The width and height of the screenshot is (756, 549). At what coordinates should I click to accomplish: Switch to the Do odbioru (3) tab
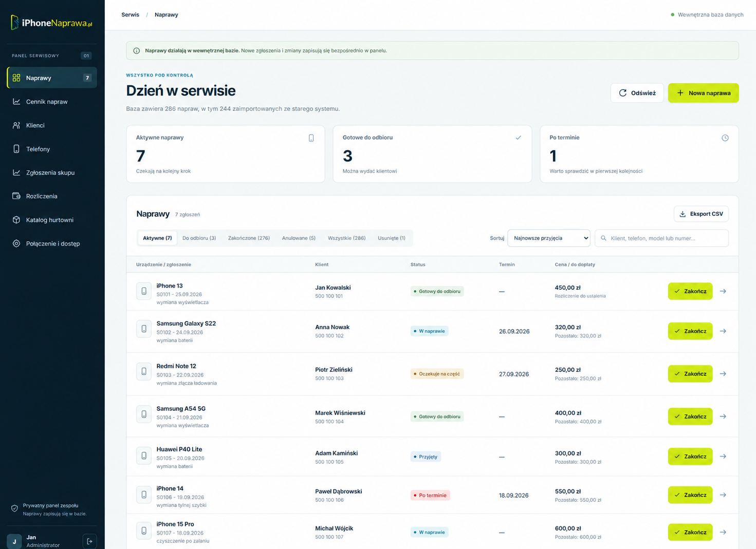[x=199, y=238]
